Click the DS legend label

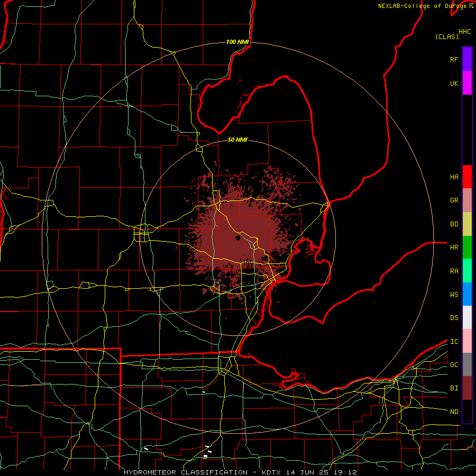click(x=454, y=318)
